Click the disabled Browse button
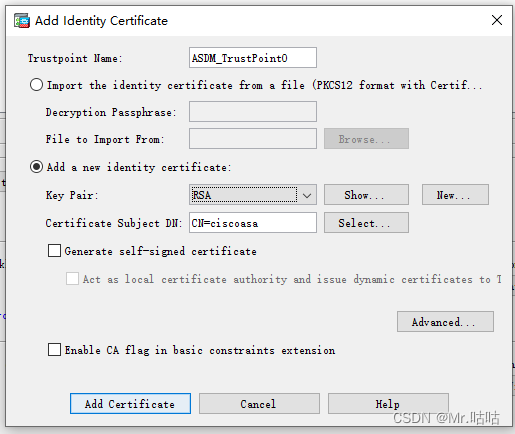The image size is (515, 434). point(366,139)
